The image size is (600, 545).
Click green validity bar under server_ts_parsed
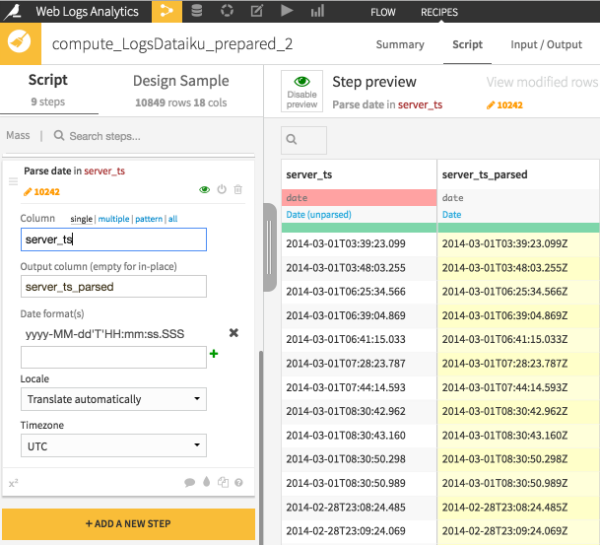coord(518,228)
